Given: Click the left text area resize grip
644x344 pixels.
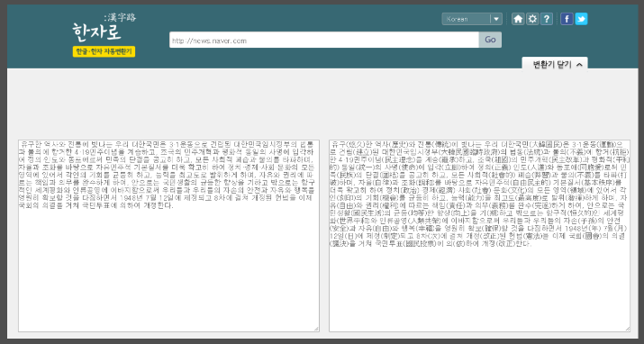Looking at the screenshot, I should 316,329.
